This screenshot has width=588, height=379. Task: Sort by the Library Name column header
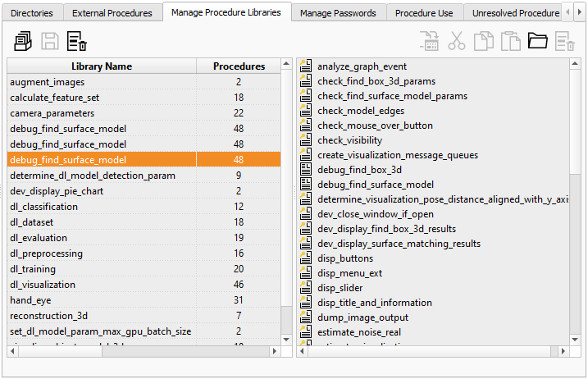point(102,66)
